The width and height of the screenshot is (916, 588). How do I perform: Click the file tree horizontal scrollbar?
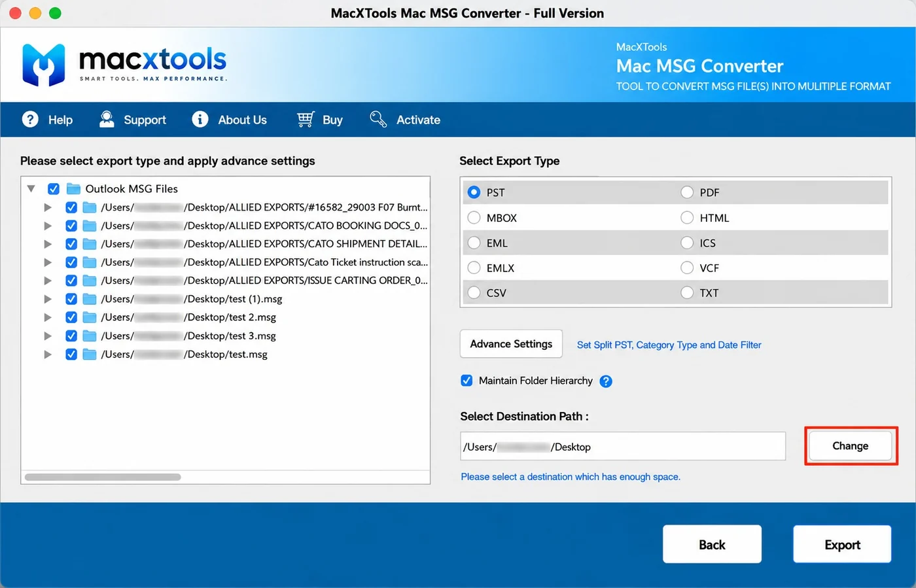(x=103, y=477)
